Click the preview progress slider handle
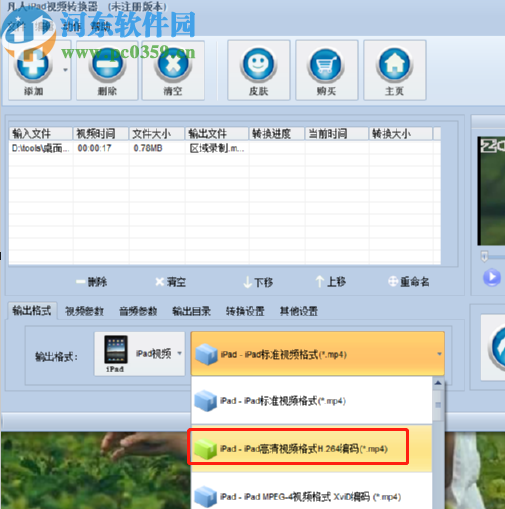505x509 pixels. click(x=485, y=256)
